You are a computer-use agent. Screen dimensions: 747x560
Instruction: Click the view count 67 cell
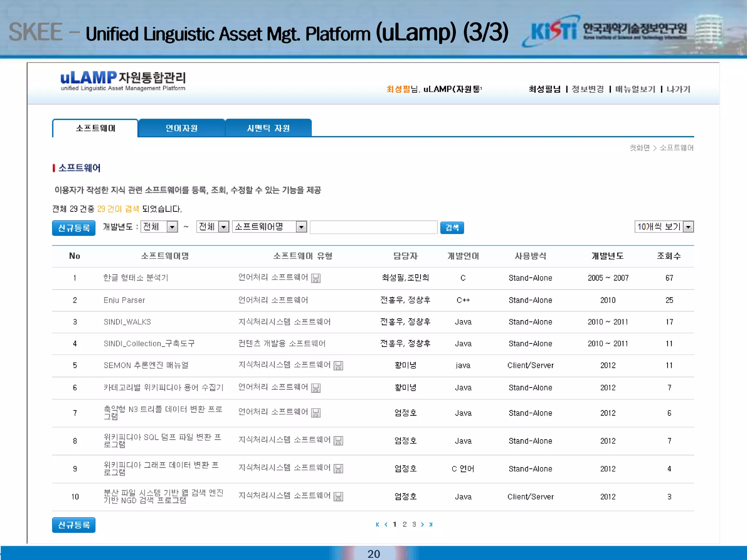(x=669, y=278)
